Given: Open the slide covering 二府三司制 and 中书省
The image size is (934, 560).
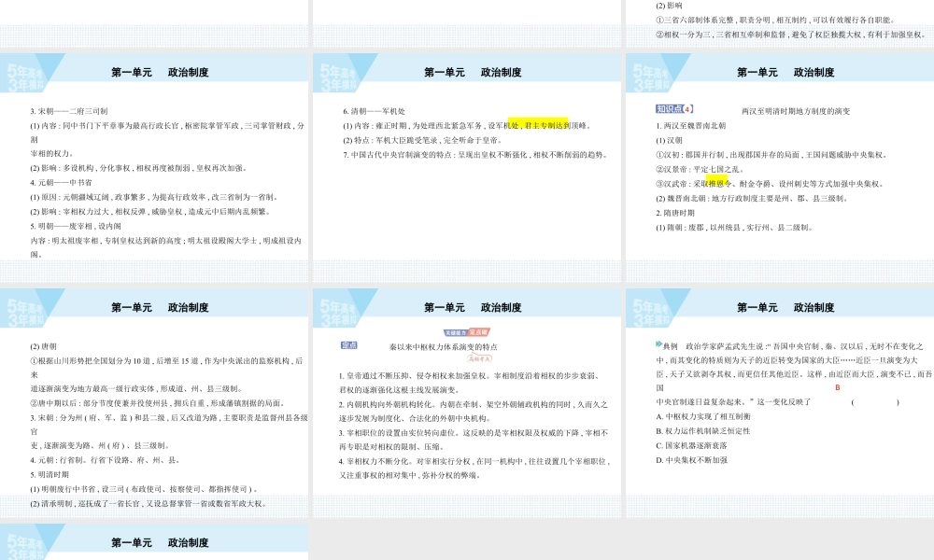Looking at the screenshot, I should [154, 167].
